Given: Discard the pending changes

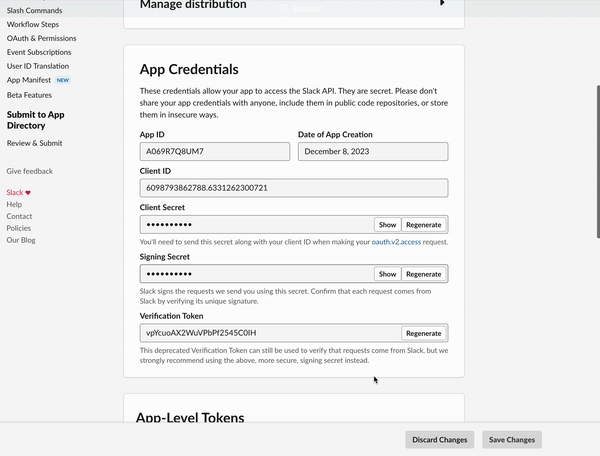Looking at the screenshot, I should [439, 439].
